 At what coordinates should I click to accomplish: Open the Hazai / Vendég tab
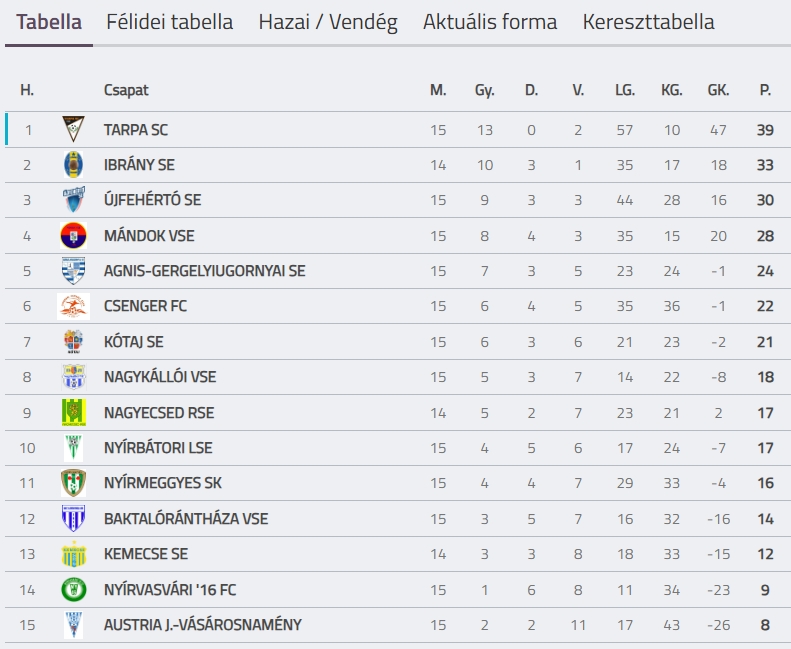[x=328, y=22]
